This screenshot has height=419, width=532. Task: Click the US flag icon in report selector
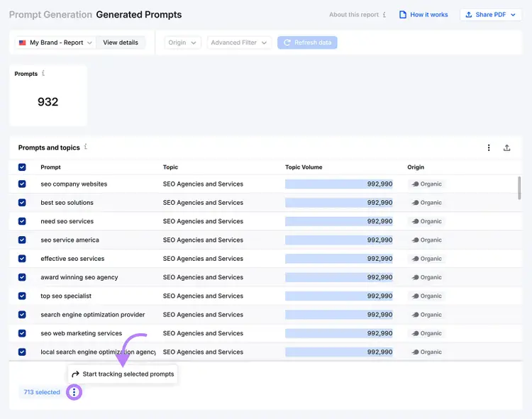pos(23,43)
